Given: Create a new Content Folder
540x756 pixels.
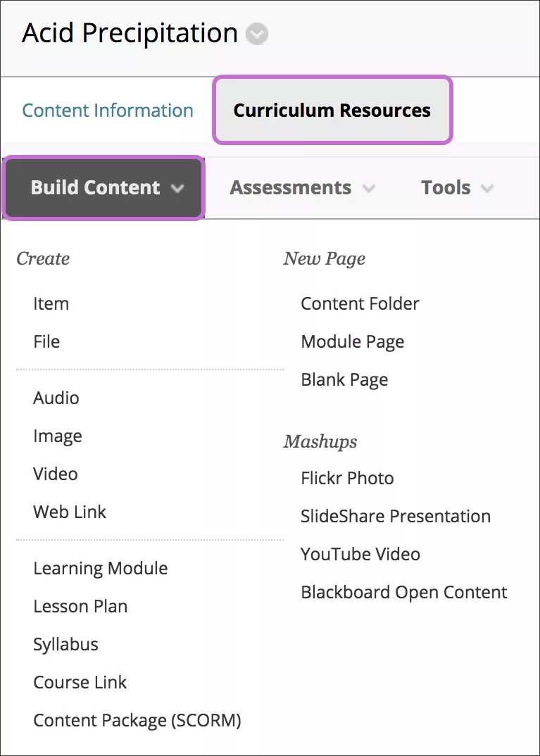Looking at the screenshot, I should click(360, 304).
